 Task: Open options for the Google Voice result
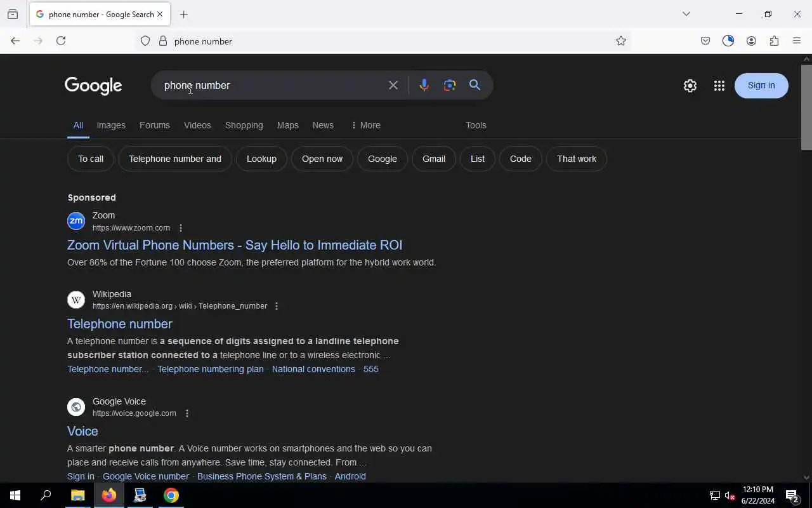(187, 413)
